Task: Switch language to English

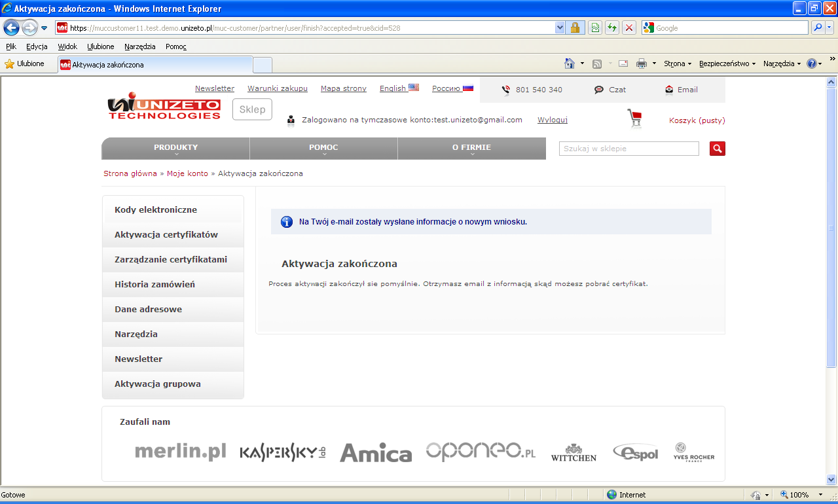Action: click(399, 88)
